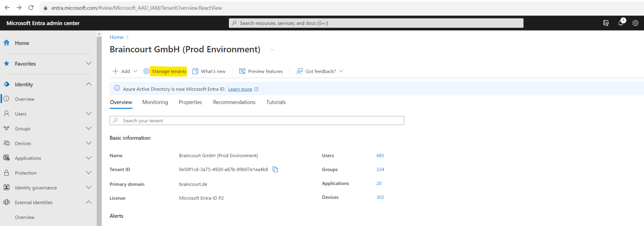Open the notifications bell icon
This screenshot has width=644, height=226.
[621, 23]
